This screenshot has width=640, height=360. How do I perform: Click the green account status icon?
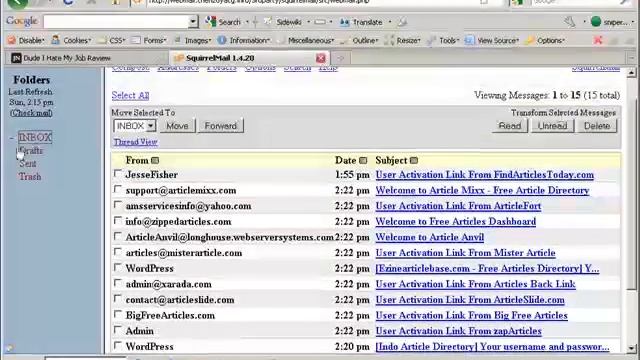tap(596, 22)
